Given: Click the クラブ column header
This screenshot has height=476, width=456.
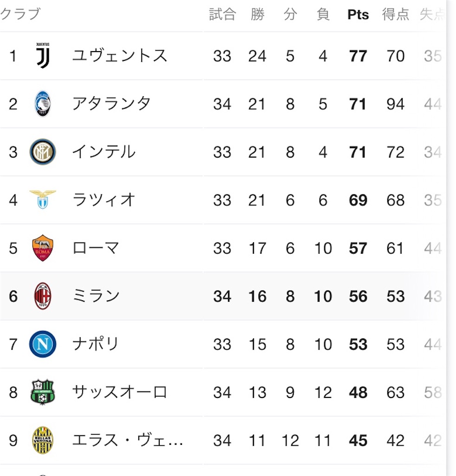Looking at the screenshot, I should click(20, 14).
